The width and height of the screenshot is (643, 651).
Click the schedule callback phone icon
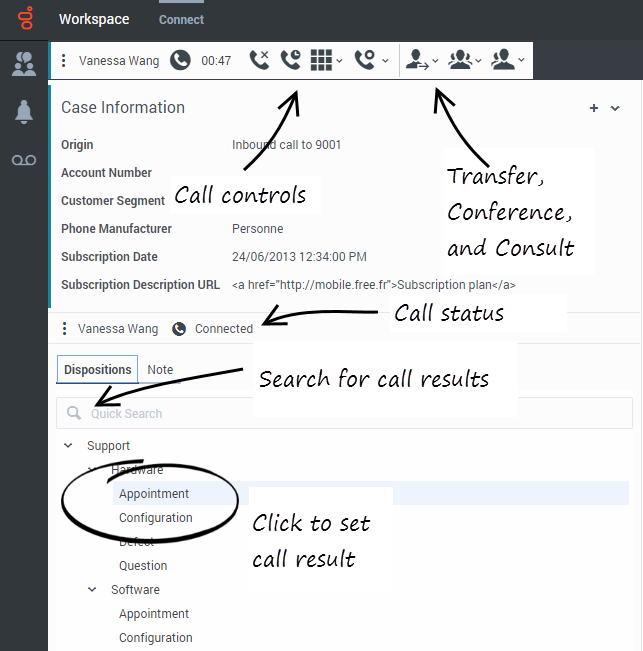(365, 61)
